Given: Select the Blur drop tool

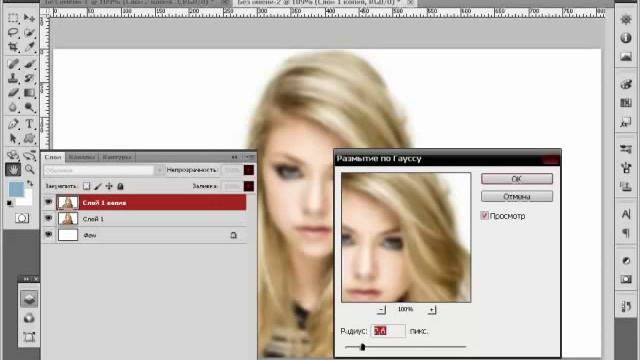Looking at the screenshot, I should (13, 107).
